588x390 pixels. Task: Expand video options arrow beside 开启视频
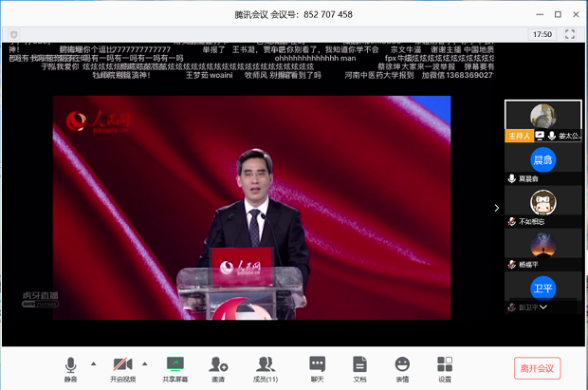(144, 363)
